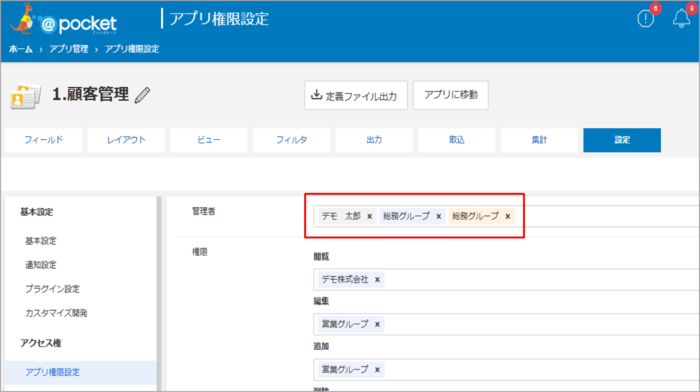This screenshot has height=392, width=700.
Task: Remove デモ株式会社 from 閲覧 permission
Action: pyautogui.click(x=377, y=280)
